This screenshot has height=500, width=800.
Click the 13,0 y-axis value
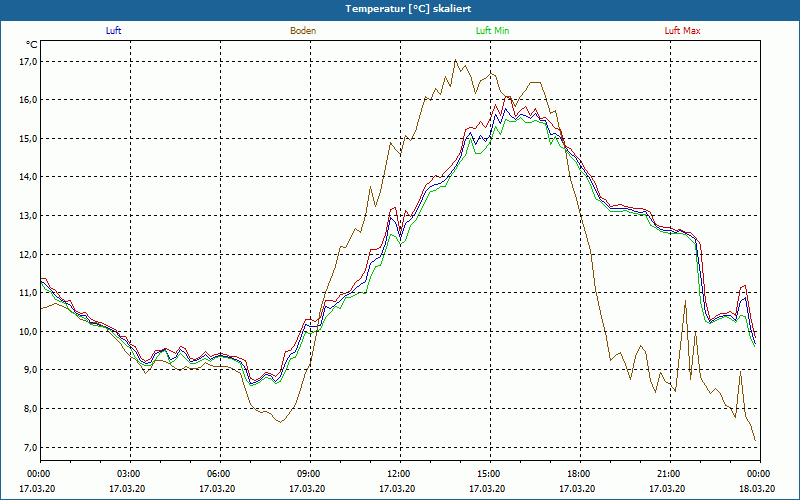[x=28, y=216]
